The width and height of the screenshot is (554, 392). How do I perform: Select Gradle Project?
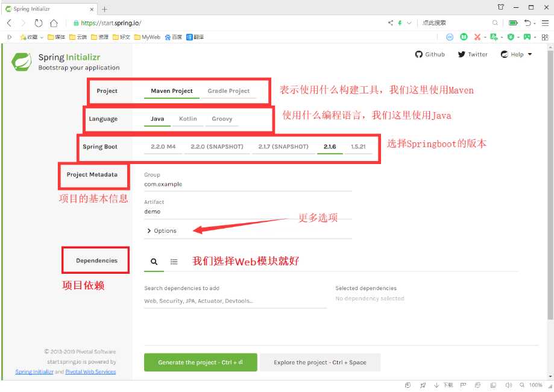click(x=228, y=91)
